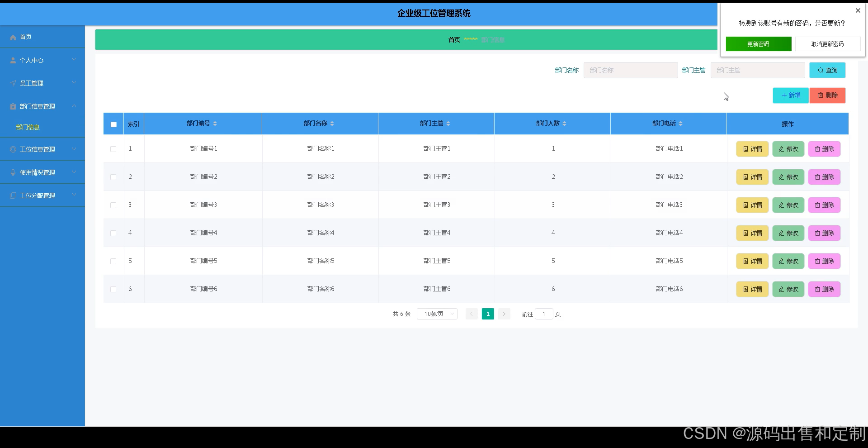The image size is (868, 448).
Task: Click the icon beside 工位信息管理
Action: click(x=13, y=149)
